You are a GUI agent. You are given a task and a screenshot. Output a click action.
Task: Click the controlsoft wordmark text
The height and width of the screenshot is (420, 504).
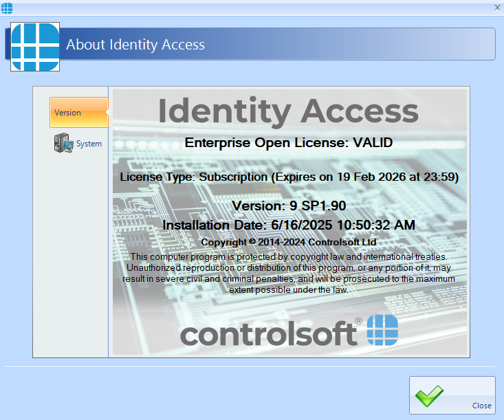[269, 333]
